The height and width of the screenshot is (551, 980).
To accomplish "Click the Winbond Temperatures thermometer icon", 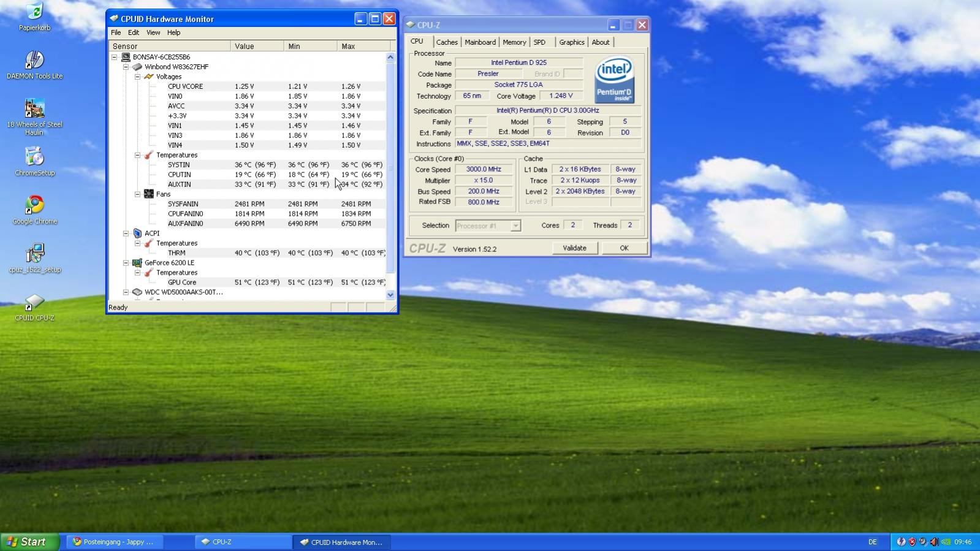I will coord(149,155).
